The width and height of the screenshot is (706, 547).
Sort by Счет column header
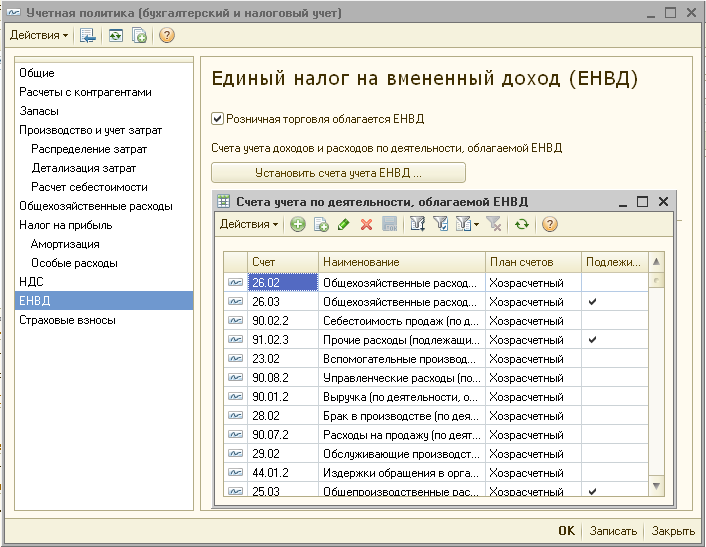(x=283, y=262)
